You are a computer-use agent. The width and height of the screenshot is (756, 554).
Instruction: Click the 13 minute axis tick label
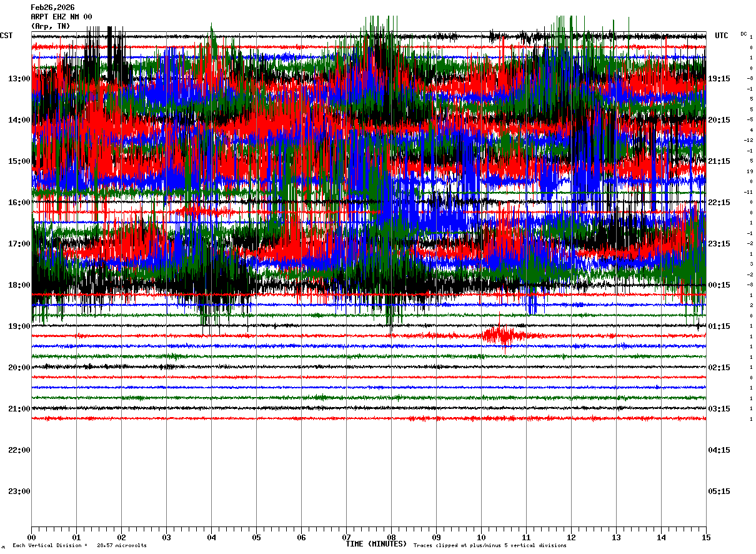616,537
